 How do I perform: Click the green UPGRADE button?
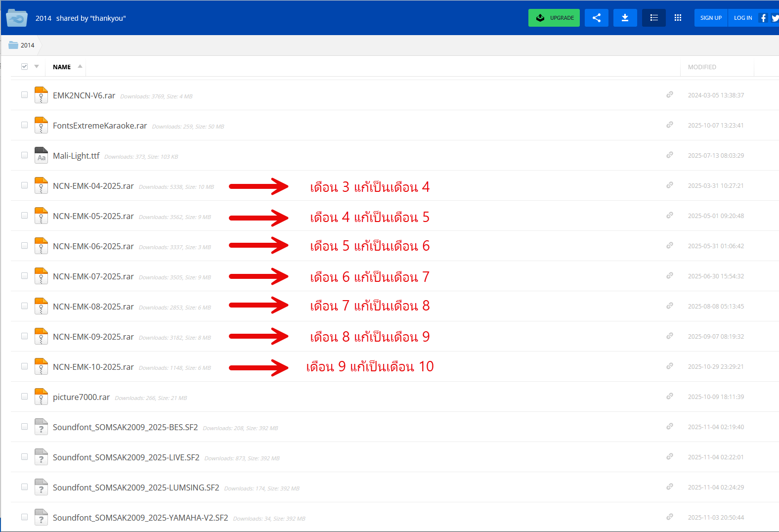(x=554, y=18)
